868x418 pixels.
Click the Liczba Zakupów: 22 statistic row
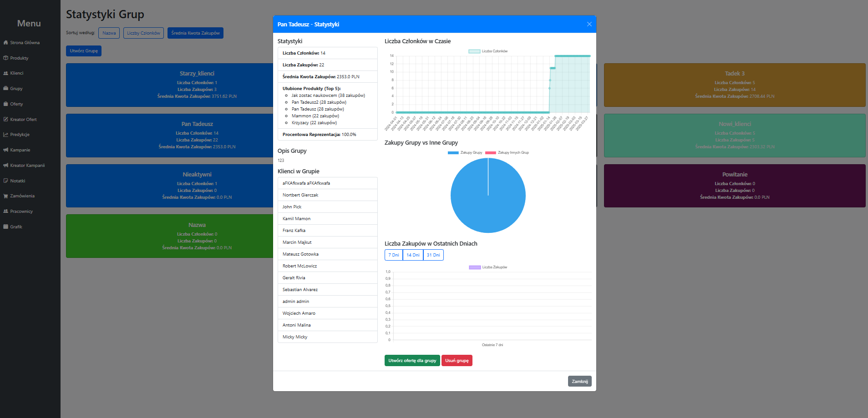328,65
